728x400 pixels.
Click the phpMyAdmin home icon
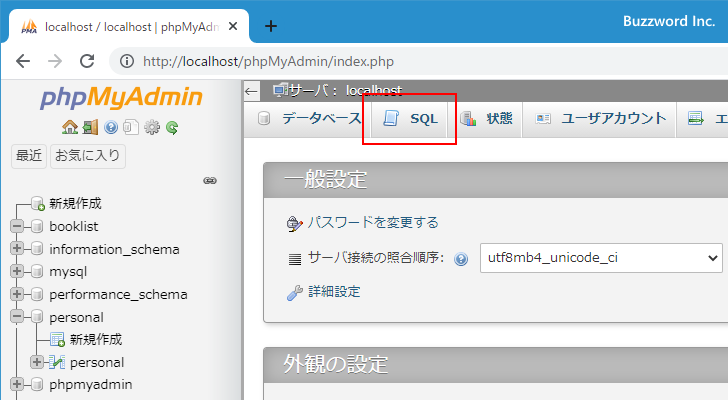(70, 127)
